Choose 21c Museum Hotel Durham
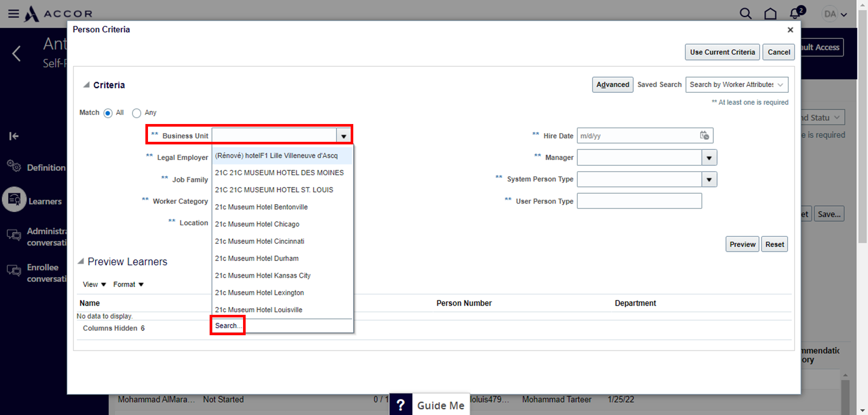Viewport: 868px width, 415px height. coord(282,258)
